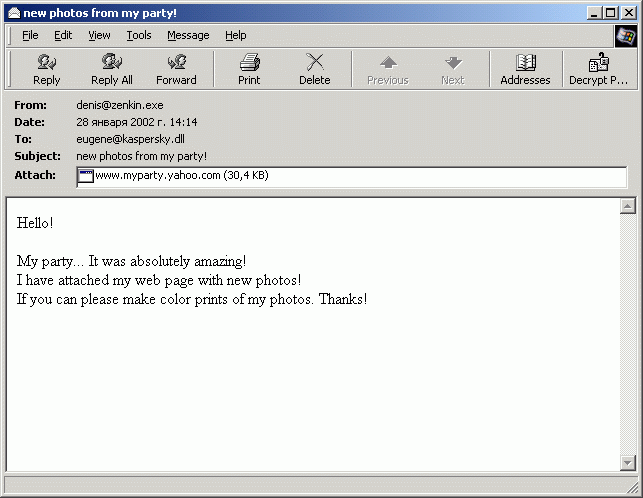
Task: Open the Edit menu
Action: point(63,35)
